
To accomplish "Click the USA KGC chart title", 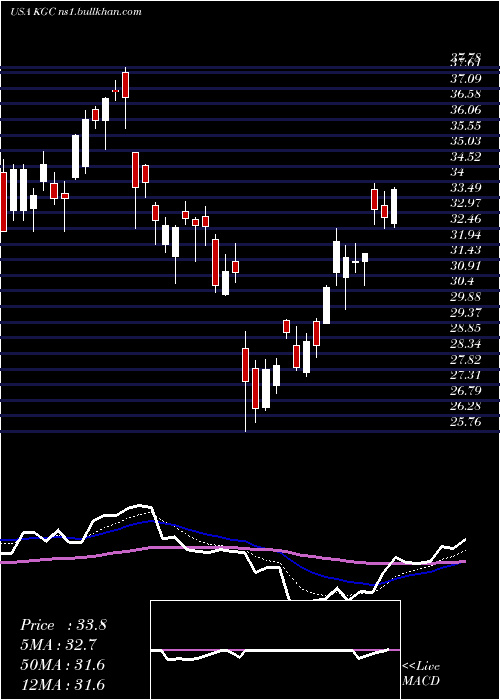I will coord(75,12).
